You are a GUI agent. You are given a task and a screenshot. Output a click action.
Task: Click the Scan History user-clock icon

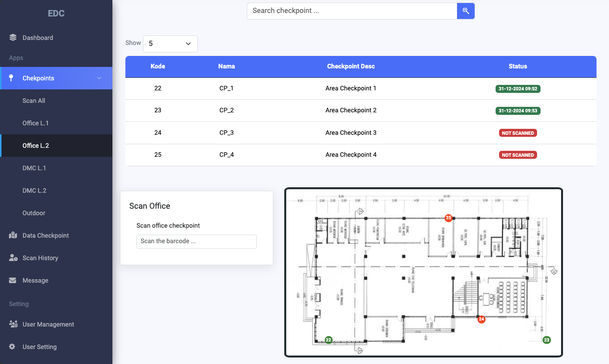pyautogui.click(x=13, y=258)
